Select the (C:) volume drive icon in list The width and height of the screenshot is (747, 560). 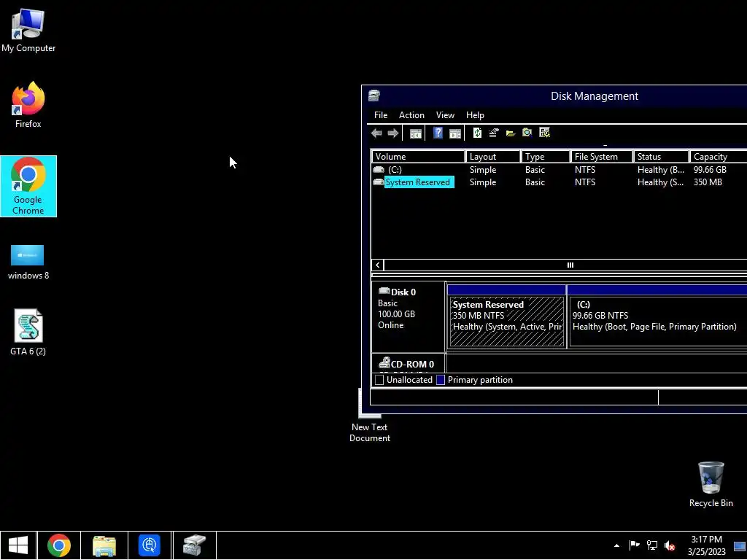(379, 169)
